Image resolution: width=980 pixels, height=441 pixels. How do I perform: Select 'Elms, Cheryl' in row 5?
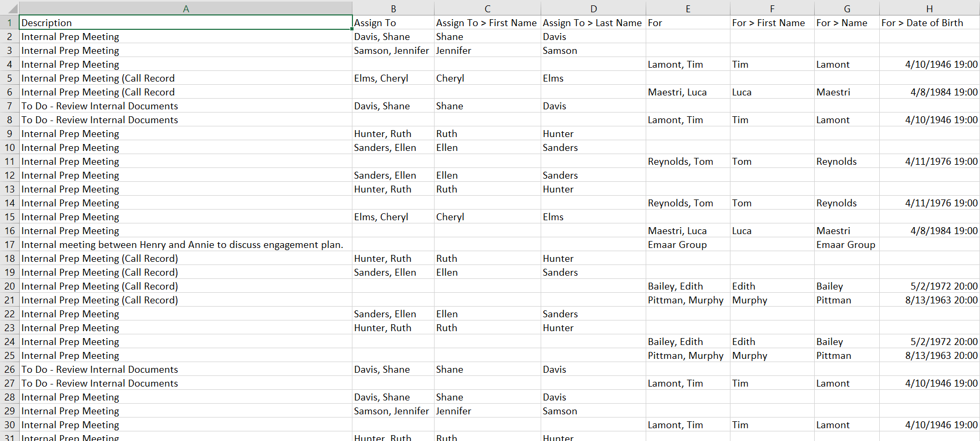381,78
